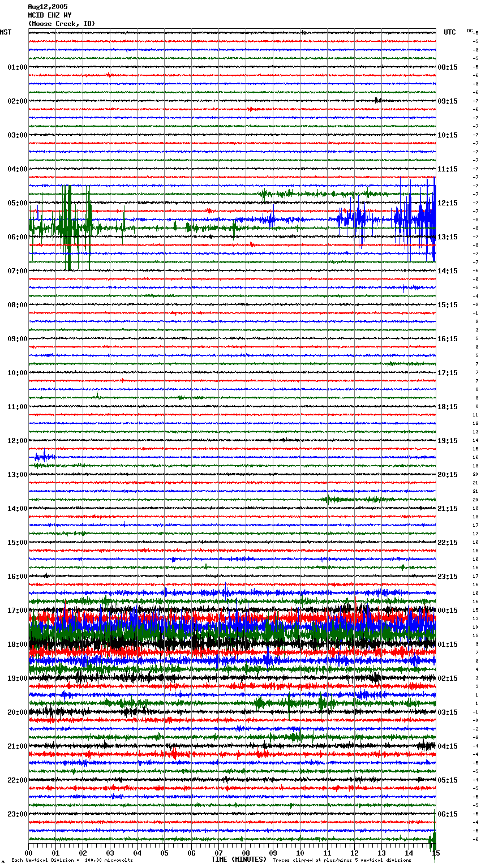Click the 10:15 UTC time label
Viewport: 481px width, 868px height.
pos(448,135)
